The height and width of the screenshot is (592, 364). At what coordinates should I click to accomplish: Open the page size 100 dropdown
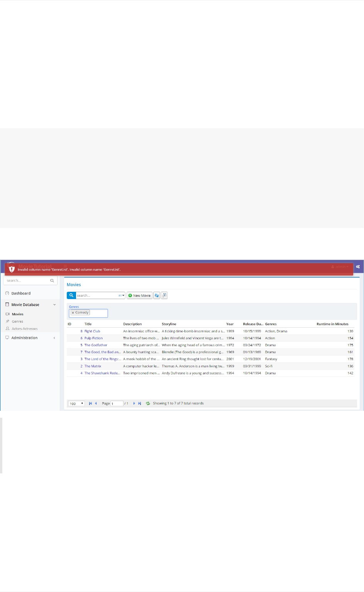[x=76, y=403]
